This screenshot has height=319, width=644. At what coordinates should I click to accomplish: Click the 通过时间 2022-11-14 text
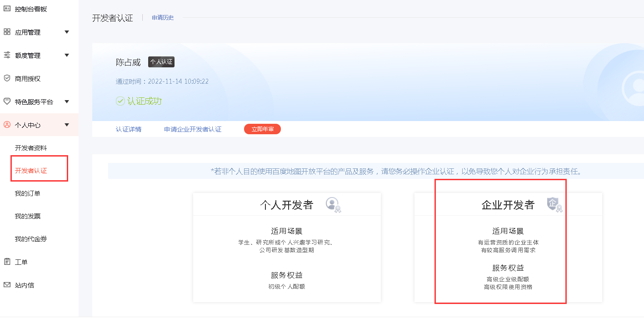click(162, 81)
